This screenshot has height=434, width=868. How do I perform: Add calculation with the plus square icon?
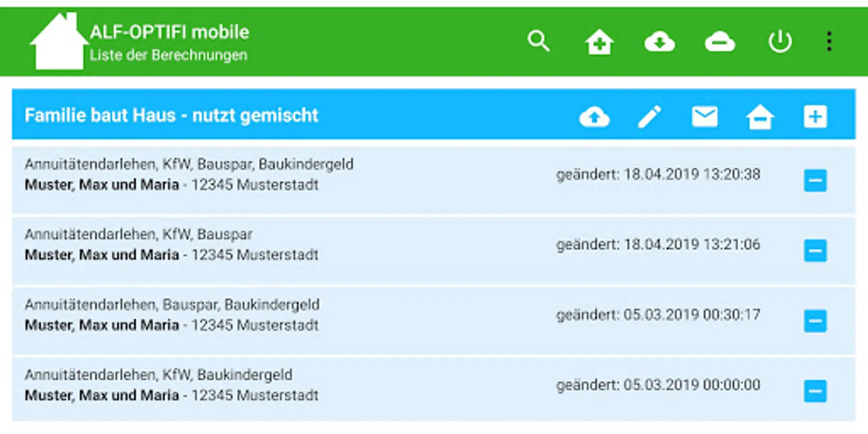(x=815, y=116)
